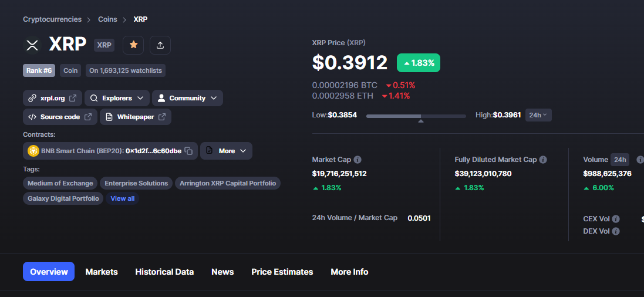Click external link icon beside Source code
This screenshot has height=297, width=644.
[x=88, y=117]
